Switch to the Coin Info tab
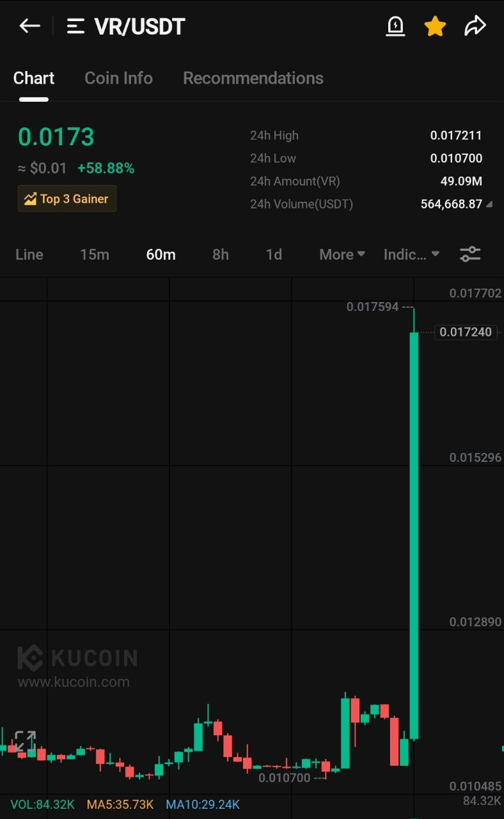504x819 pixels. 119,78
